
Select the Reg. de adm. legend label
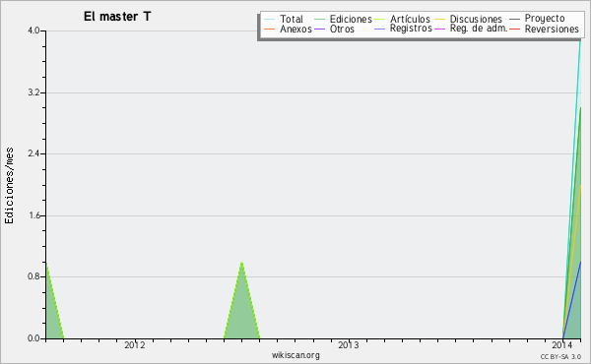coord(479,29)
